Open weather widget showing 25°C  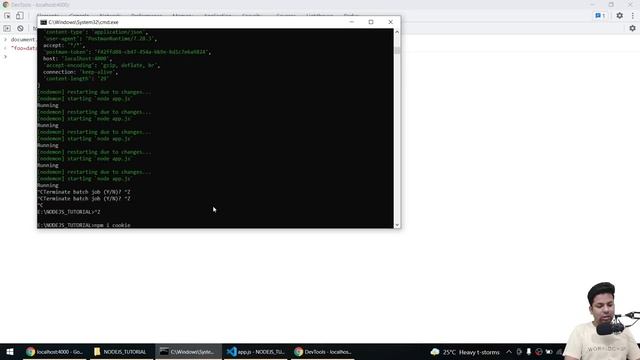pos(464,352)
